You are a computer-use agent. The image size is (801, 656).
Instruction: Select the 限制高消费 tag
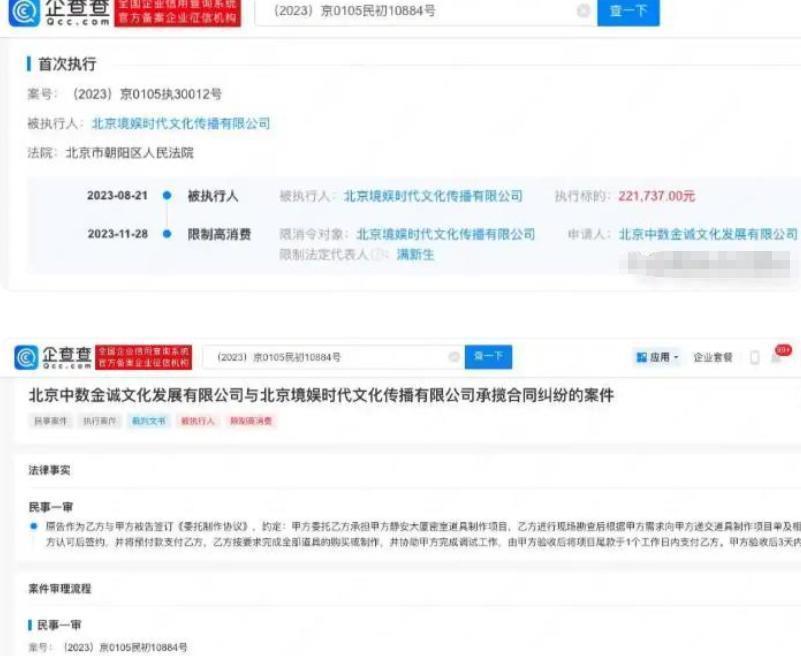point(251,422)
